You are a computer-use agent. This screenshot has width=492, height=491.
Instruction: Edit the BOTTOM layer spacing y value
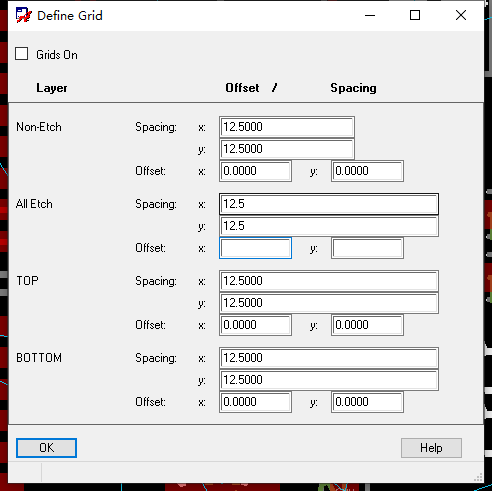329,380
